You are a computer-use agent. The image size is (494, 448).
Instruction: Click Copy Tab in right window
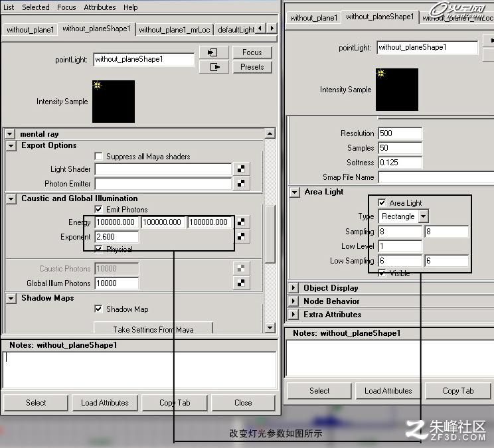pos(458,391)
